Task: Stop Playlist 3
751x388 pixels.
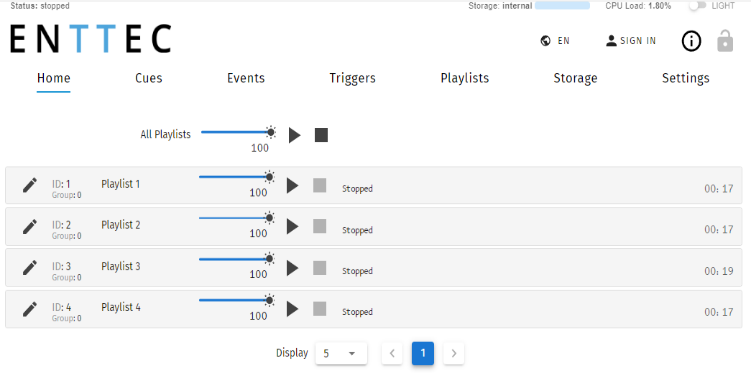Action: (x=319, y=268)
